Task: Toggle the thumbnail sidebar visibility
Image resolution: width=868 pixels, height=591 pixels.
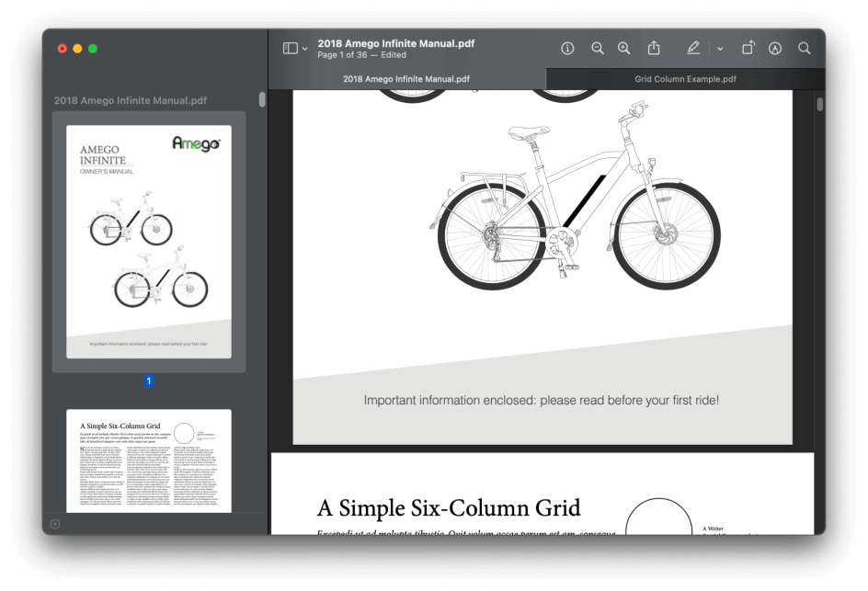Action: (290, 46)
